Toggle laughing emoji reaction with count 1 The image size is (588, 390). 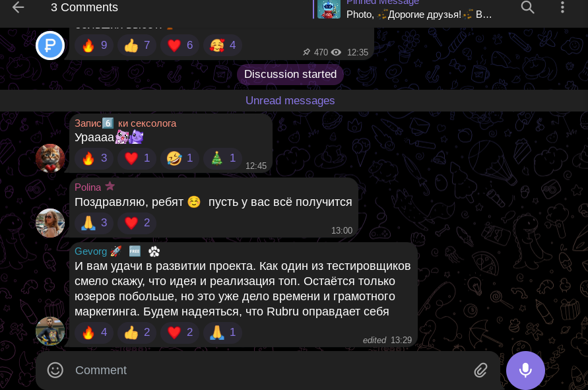(180, 158)
